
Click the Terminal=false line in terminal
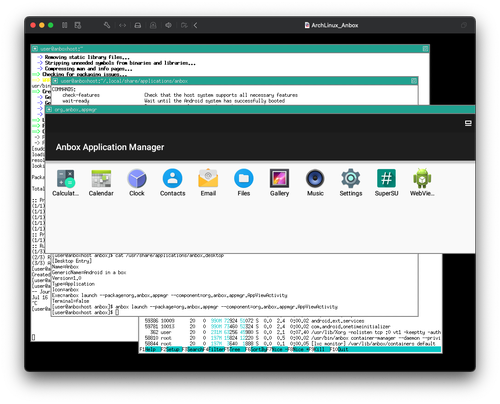point(70,301)
